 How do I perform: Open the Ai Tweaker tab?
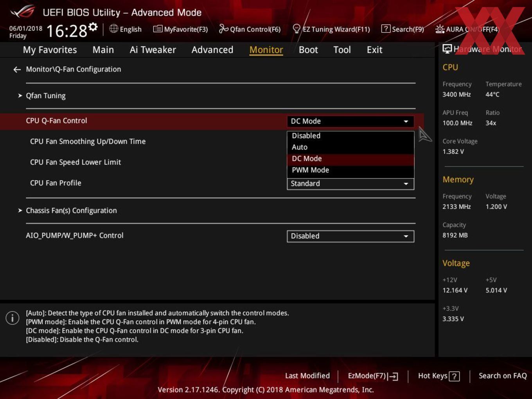tap(153, 50)
